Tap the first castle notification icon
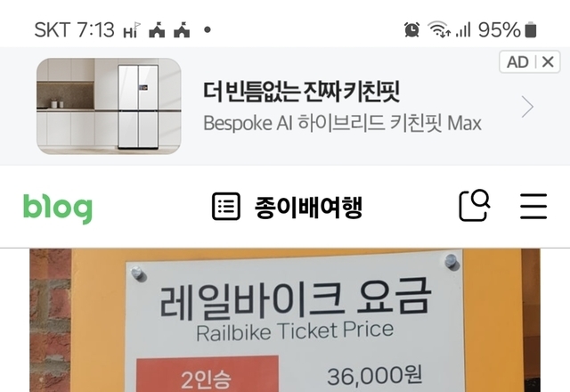 [x=157, y=29]
